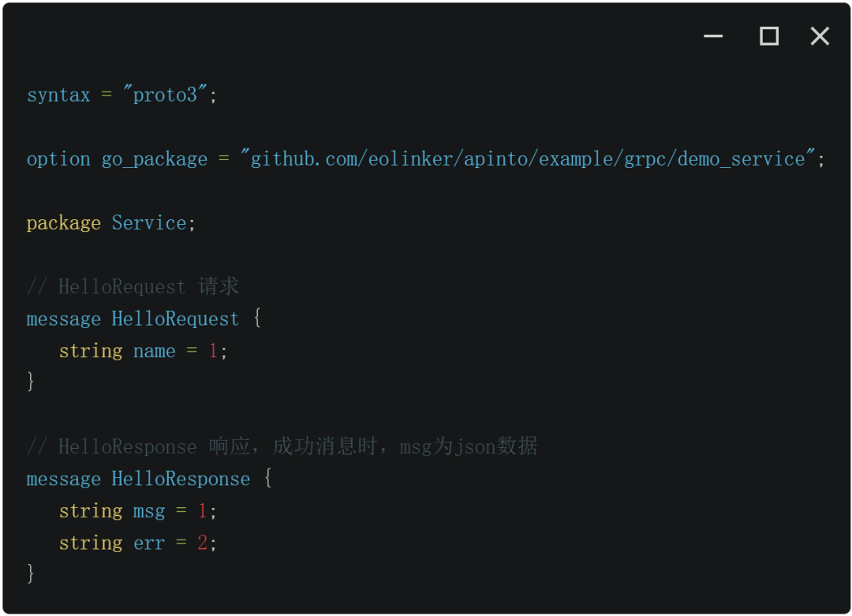This screenshot has width=852, height=616.
Task: Click the syntax keyword on first line
Action: pyautogui.click(x=58, y=95)
